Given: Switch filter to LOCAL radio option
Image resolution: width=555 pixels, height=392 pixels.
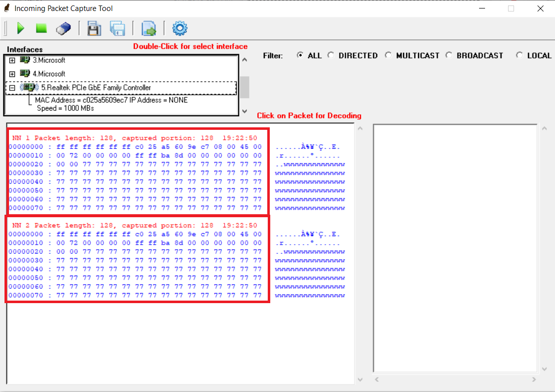Looking at the screenshot, I should point(520,55).
